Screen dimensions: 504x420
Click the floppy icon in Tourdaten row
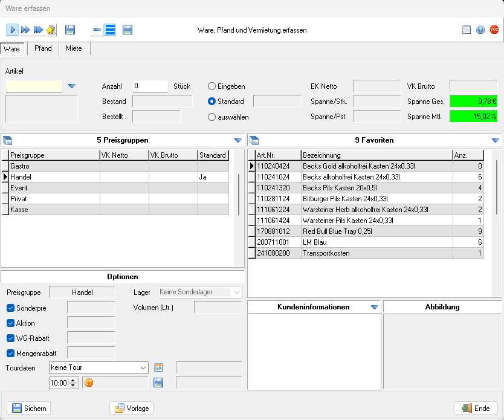click(158, 383)
